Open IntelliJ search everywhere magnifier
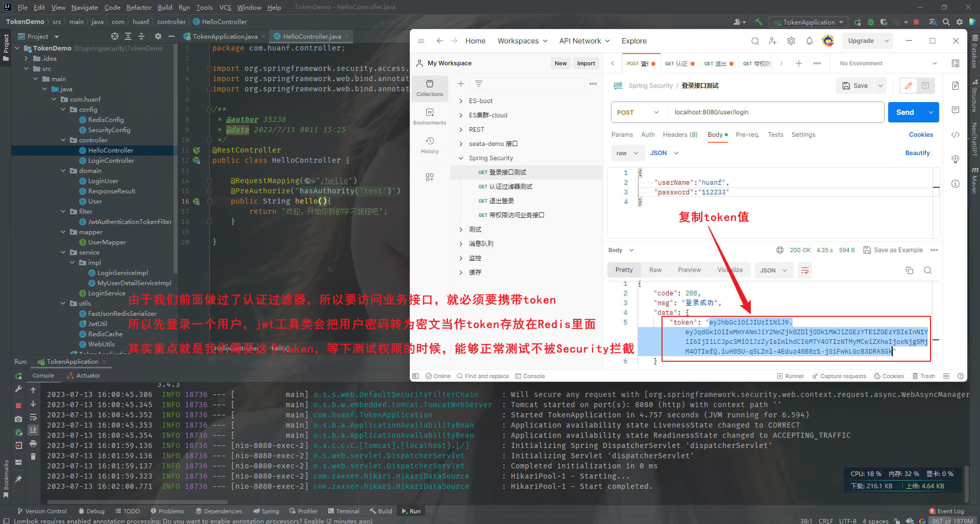This screenshot has width=980, height=524. pos(946,22)
